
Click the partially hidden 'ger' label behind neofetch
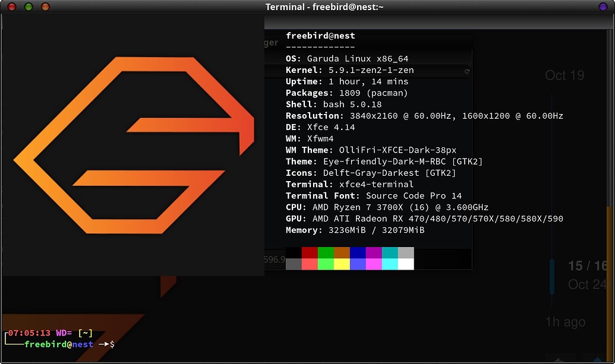coord(271,43)
